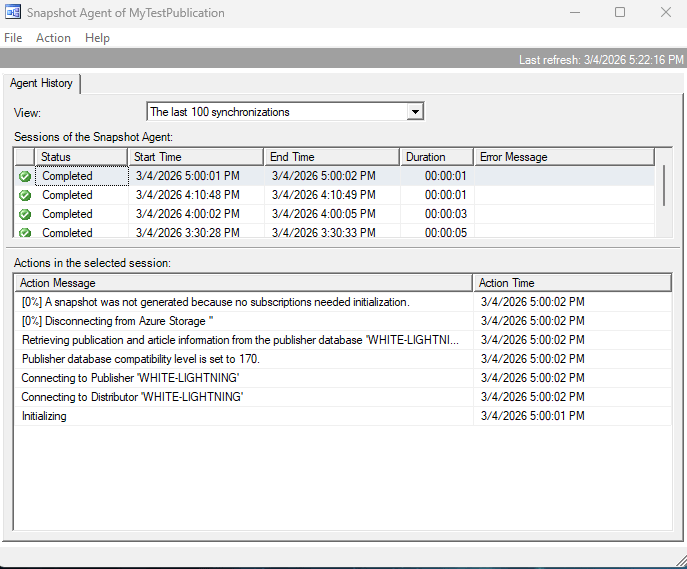
Task: Click the green status icon for 5:00:01 PM session
Action: pos(24,176)
